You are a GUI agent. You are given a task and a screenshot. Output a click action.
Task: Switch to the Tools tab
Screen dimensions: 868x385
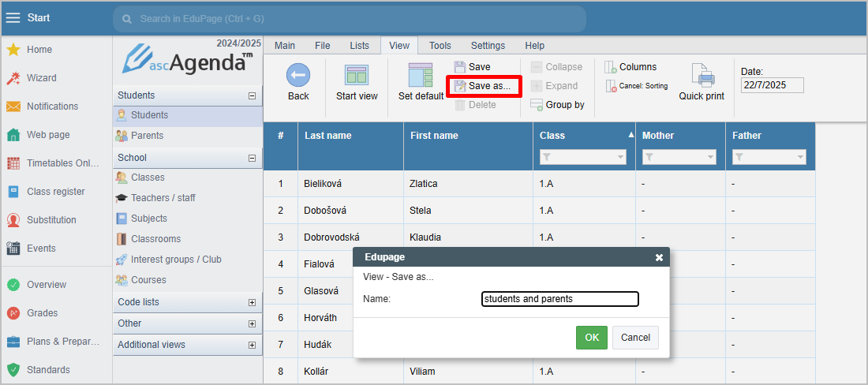coord(440,45)
